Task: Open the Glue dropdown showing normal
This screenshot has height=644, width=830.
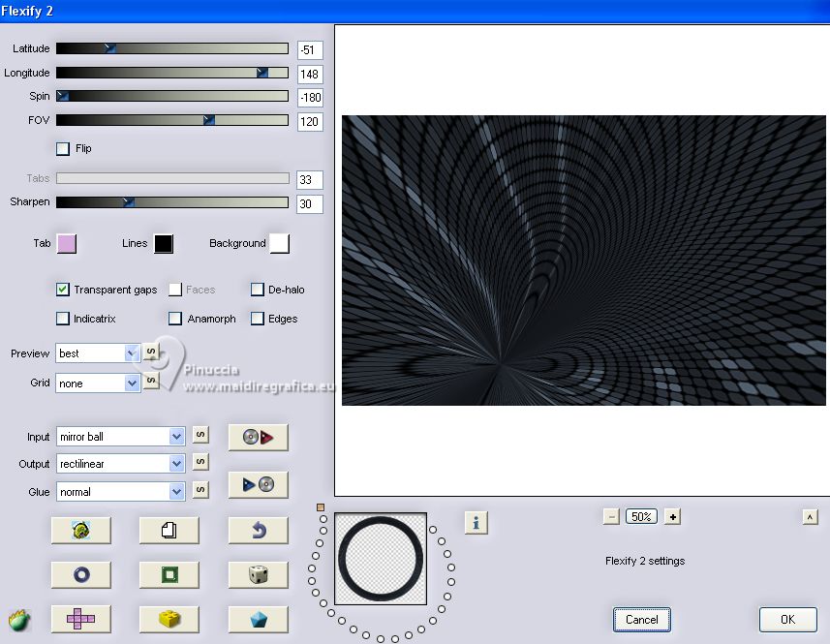Action: pos(121,492)
